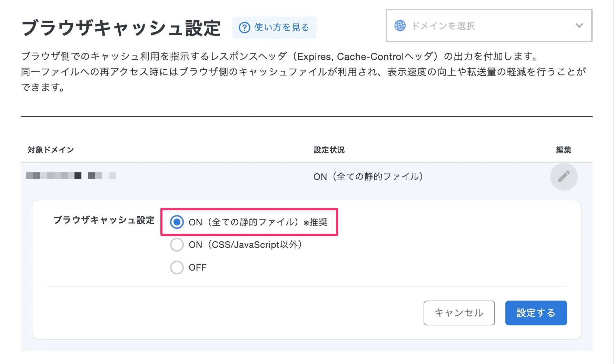The width and height of the screenshot is (614, 364).
Task: Click the 設定状況 column header
Action: click(x=329, y=150)
